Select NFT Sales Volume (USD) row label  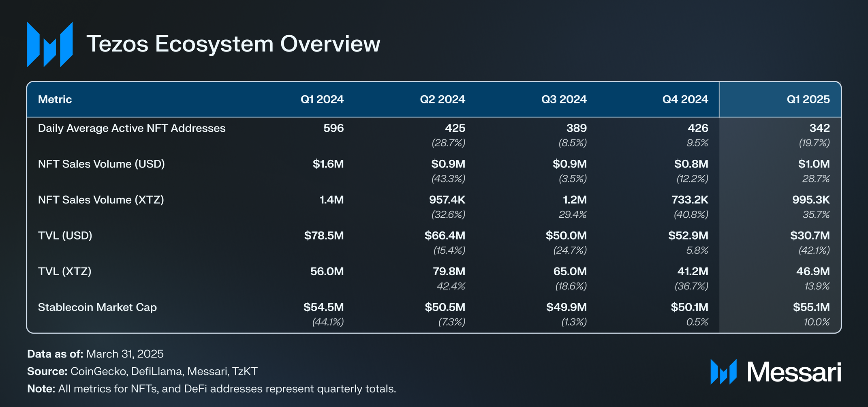click(x=101, y=164)
